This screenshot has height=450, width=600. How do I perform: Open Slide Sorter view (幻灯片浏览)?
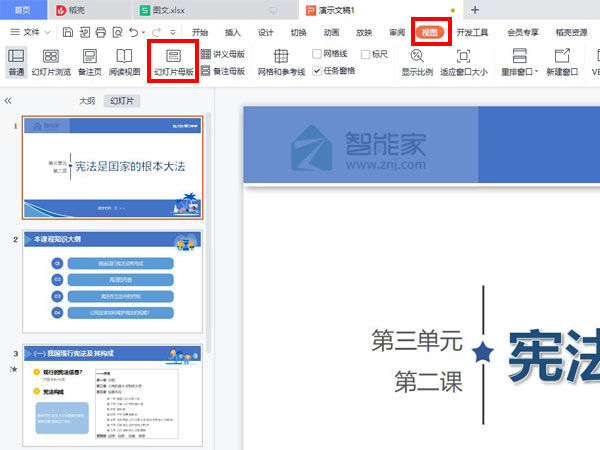coord(51,62)
